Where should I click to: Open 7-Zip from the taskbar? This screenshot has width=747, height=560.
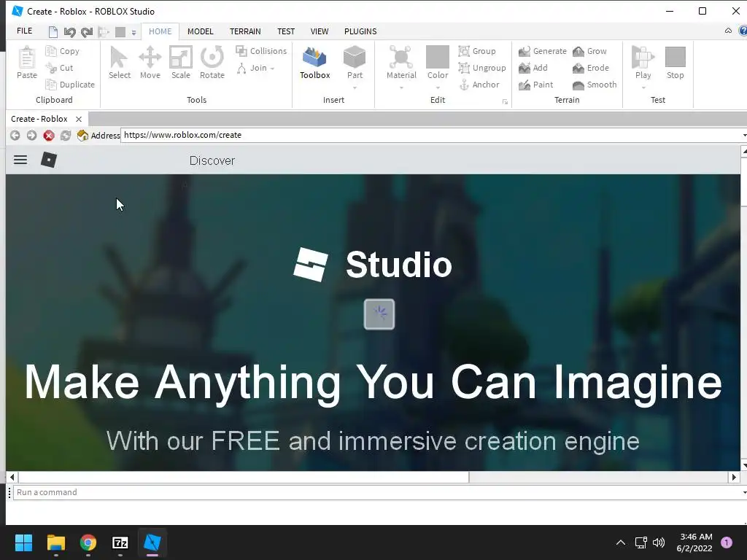pyautogui.click(x=120, y=542)
